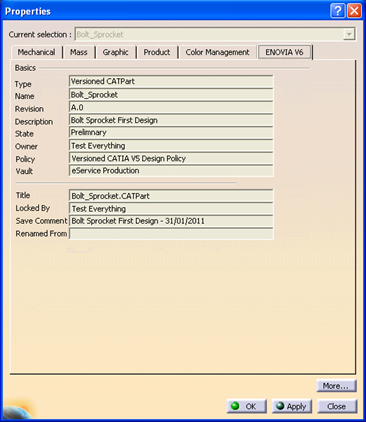Image resolution: width=366 pixels, height=422 pixels.
Task: Click the Save Comment label text
Action: click(x=41, y=221)
